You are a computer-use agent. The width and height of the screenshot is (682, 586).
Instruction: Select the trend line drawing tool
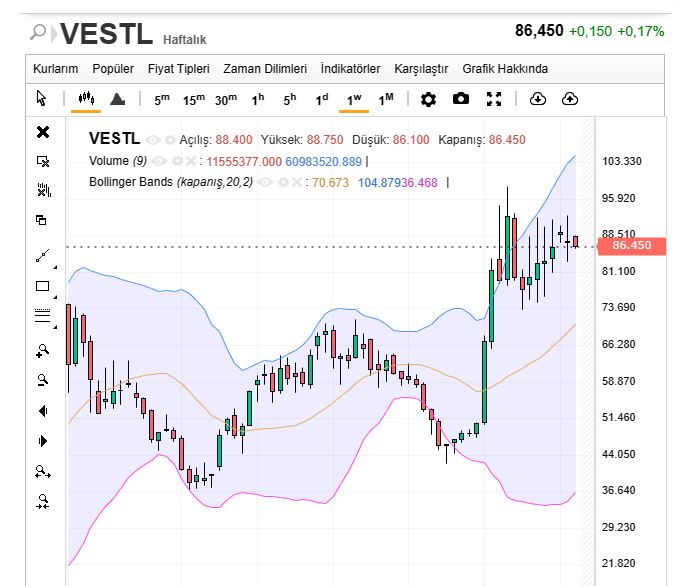pyautogui.click(x=43, y=256)
